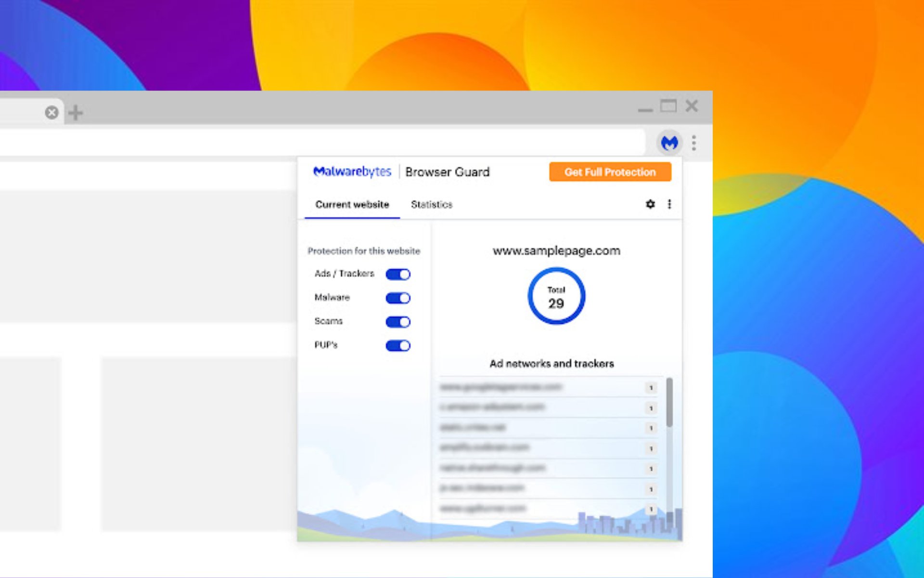Click the Browser Guard title text
The image size is (924, 578).
[x=447, y=172]
